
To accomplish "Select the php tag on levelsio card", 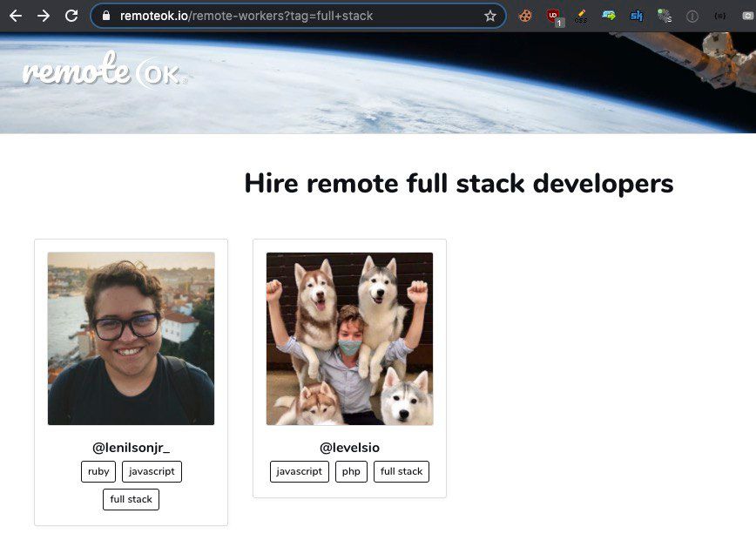I will [x=351, y=471].
